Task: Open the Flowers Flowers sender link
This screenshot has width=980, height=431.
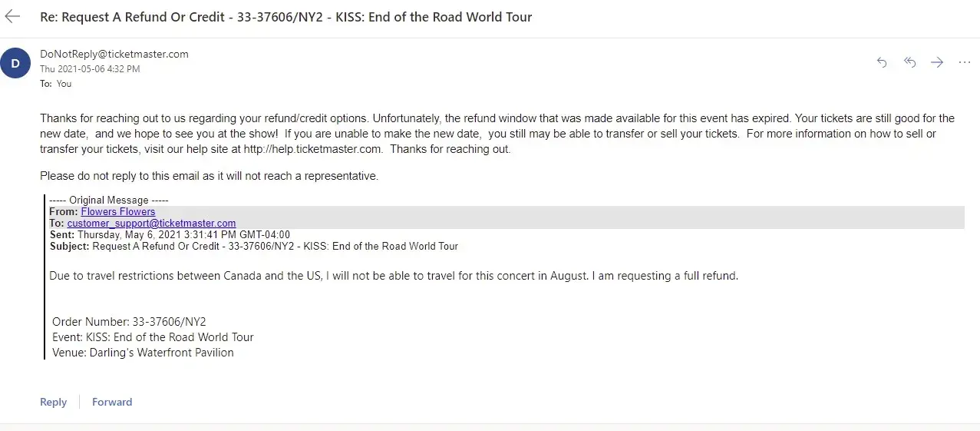Action: (118, 212)
